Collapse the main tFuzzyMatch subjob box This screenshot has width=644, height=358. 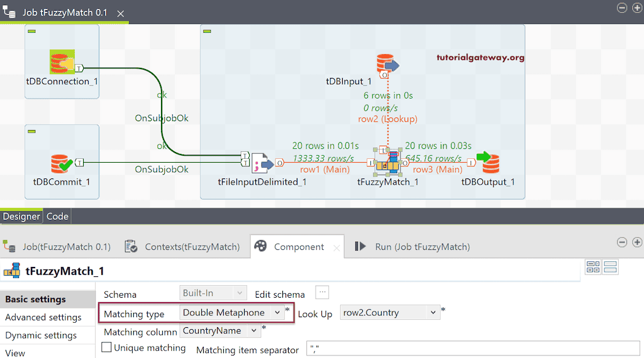[x=207, y=31]
